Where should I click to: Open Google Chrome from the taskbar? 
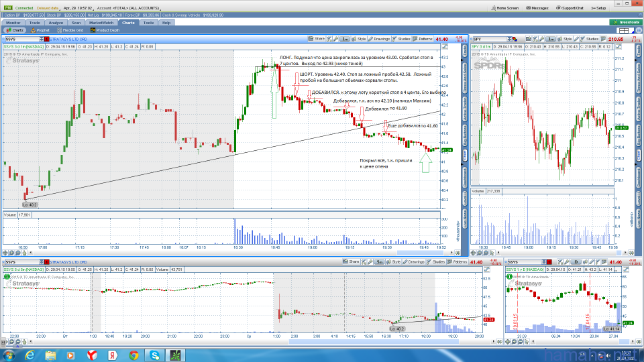(133, 355)
